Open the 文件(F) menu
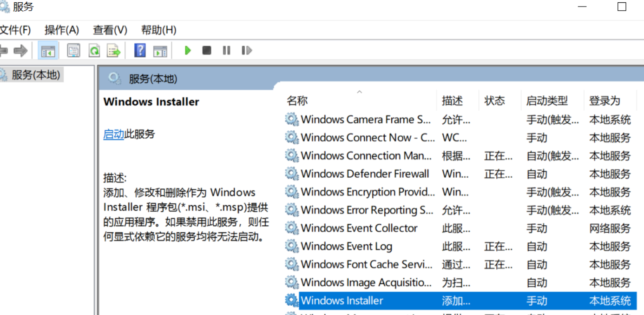644x315 pixels. [15, 30]
